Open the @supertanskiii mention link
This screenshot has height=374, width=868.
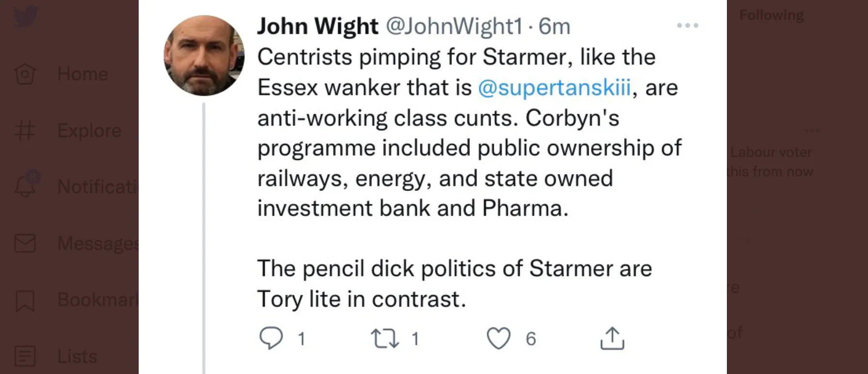554,88
